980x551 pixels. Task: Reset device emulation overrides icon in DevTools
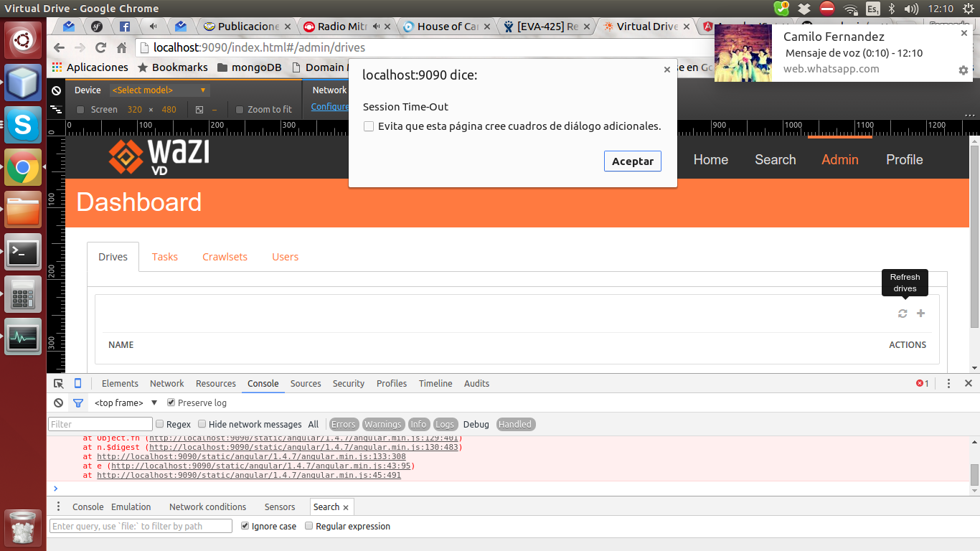click(x=56, y=90)
